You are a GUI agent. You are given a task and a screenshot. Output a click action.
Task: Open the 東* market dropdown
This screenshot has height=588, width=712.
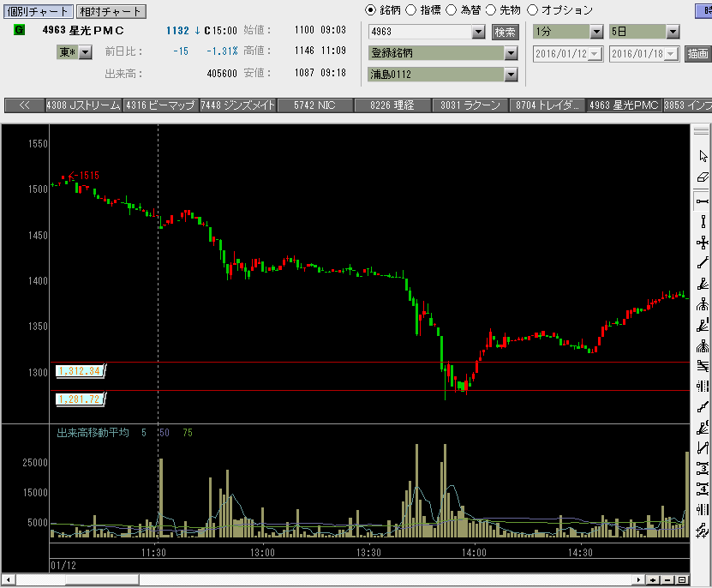pyautogui.click(x=86, y=52)
